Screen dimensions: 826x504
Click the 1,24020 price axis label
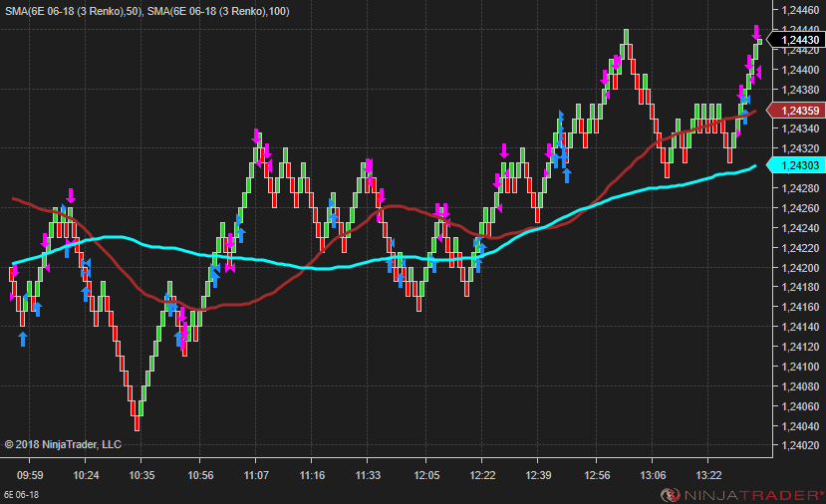coord(799,445)
